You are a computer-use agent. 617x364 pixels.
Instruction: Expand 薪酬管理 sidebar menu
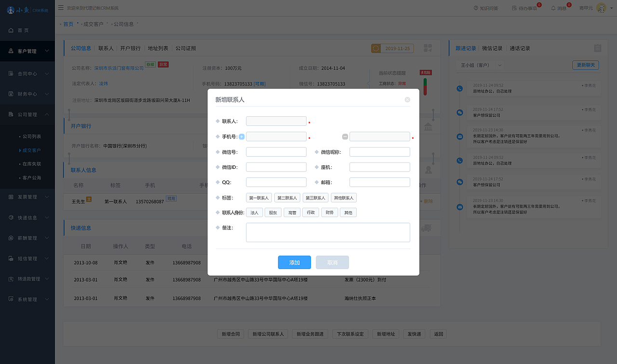pos(27,238)
